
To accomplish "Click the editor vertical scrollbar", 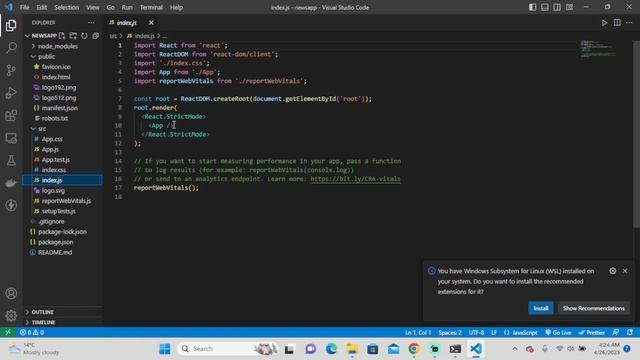I will click(x=636, y=134).
